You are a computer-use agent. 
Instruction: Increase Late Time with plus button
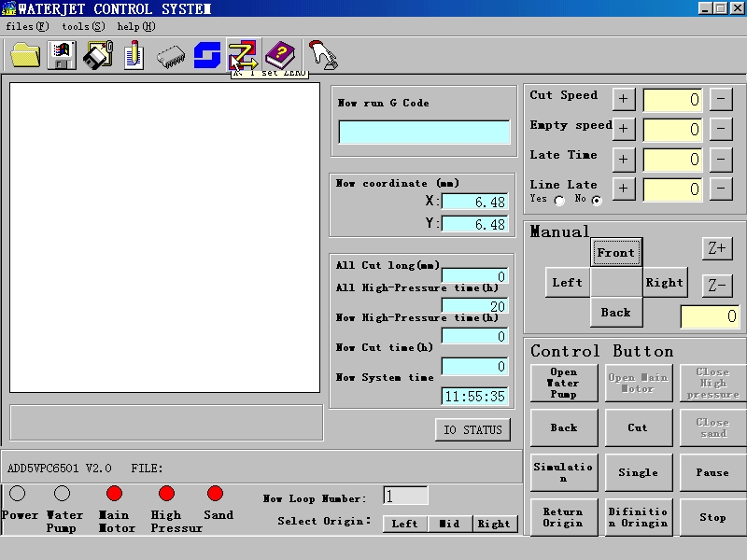(x=623, y=159)
